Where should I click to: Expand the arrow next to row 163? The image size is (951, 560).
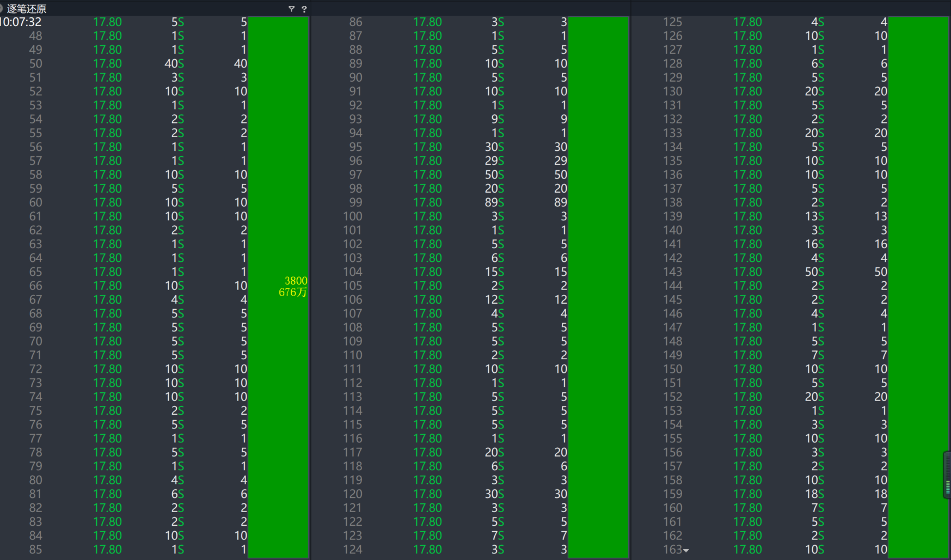click(x=686, y=551)
